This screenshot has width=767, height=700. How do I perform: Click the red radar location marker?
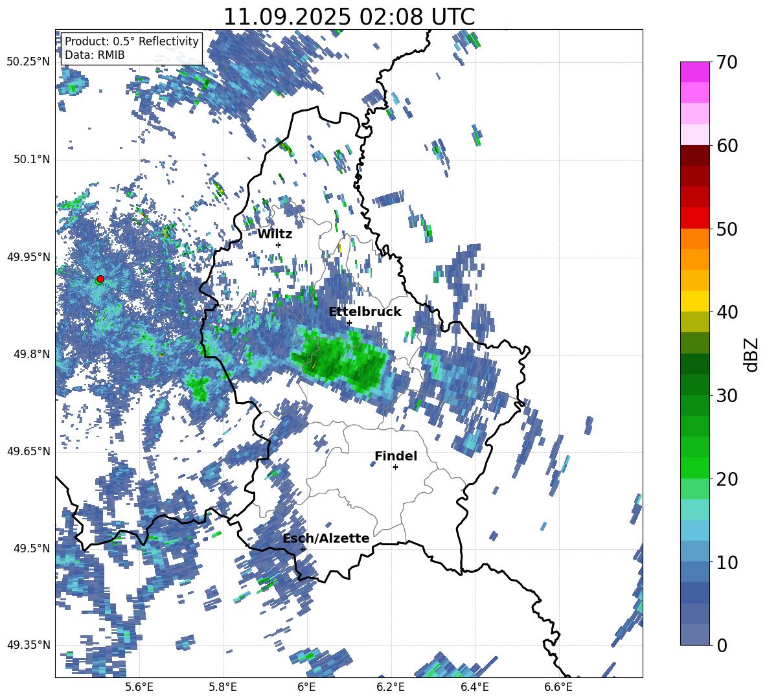100,278
